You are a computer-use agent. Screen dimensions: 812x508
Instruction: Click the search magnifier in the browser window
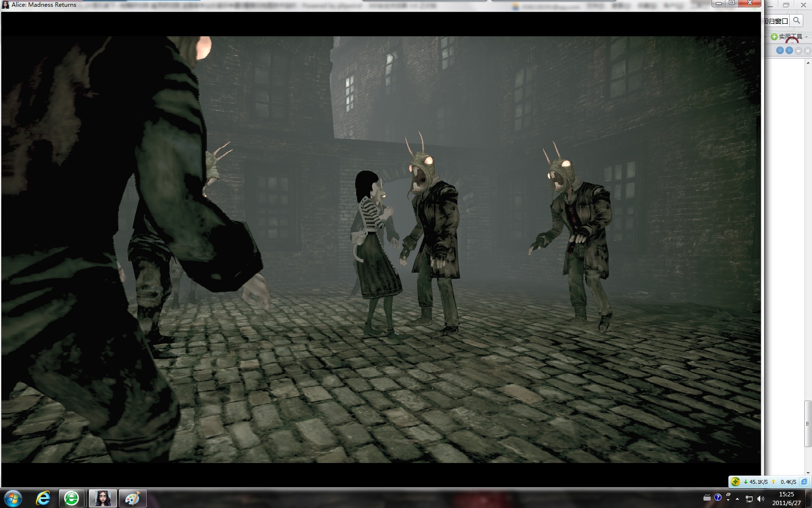[x=797, y=21]
